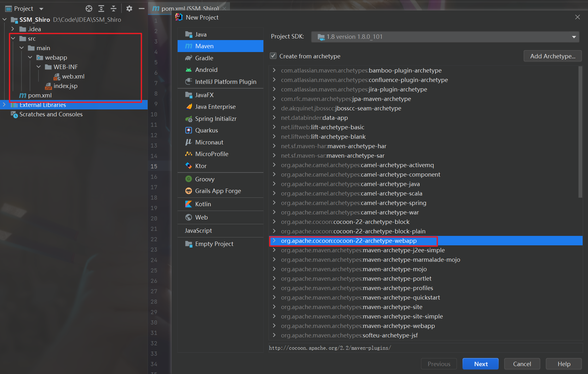Collapse the src folder
Screen dimensions: 588x374
pyautogui.click(x=13, y=38)
